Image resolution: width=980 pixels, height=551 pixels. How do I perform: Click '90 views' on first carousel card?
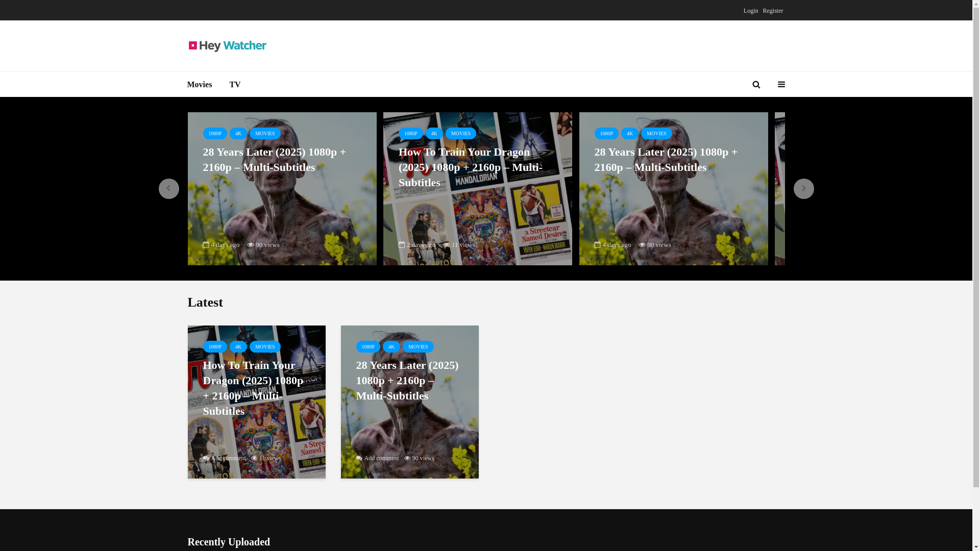click(x=263, y=245)
